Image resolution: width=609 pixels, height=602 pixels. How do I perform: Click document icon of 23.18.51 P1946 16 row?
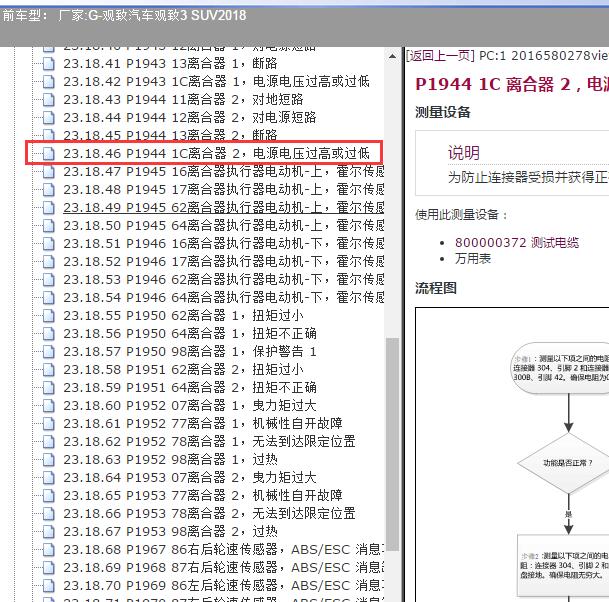pyautogui.click(x=49, y=243)
